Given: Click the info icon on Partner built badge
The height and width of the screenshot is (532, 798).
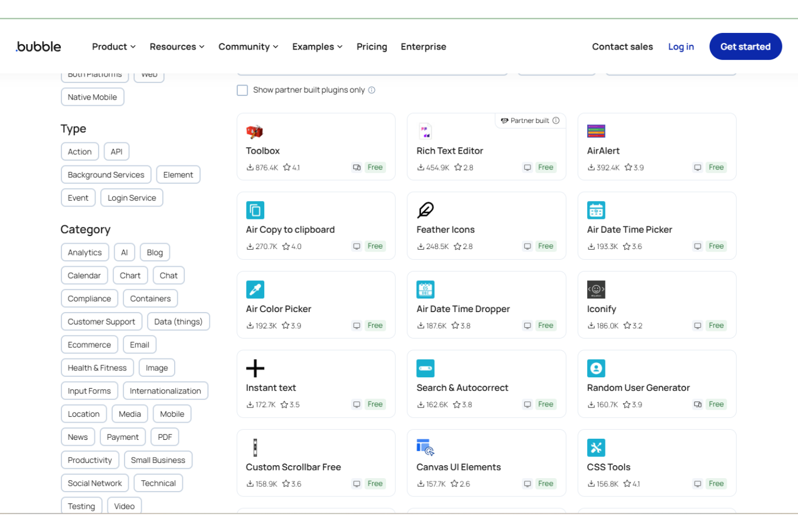Looking at the screenshot, I should click(x=556, y=121).
